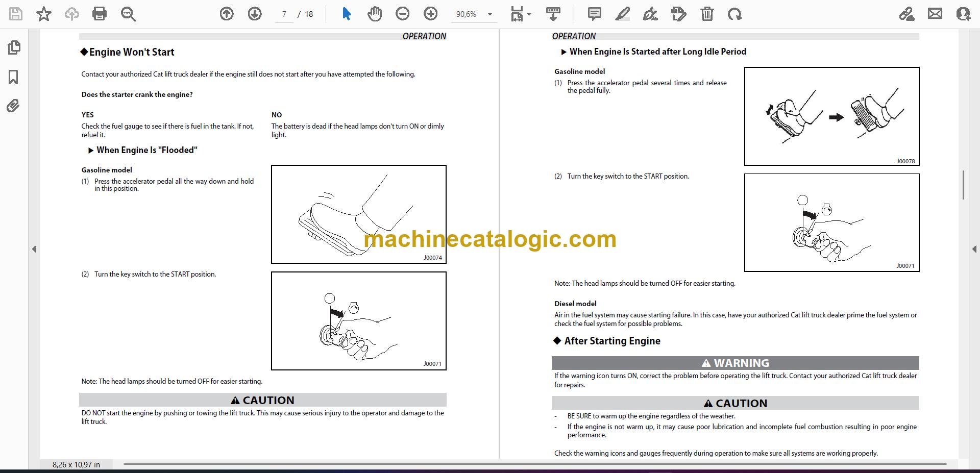The image size is (980, 473).
Task: Activate the Hand pan tool
Action: pos(375,14)
